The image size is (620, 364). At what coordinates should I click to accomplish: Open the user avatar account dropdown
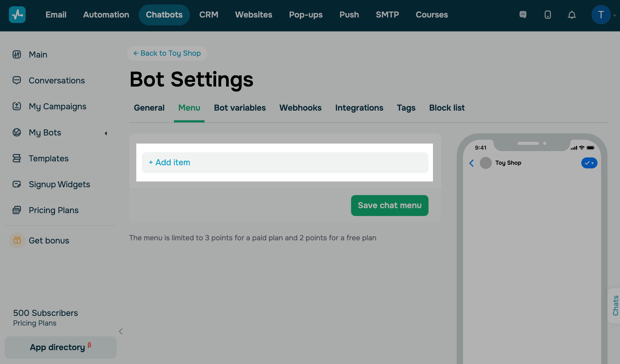click(x=601, y=15)
